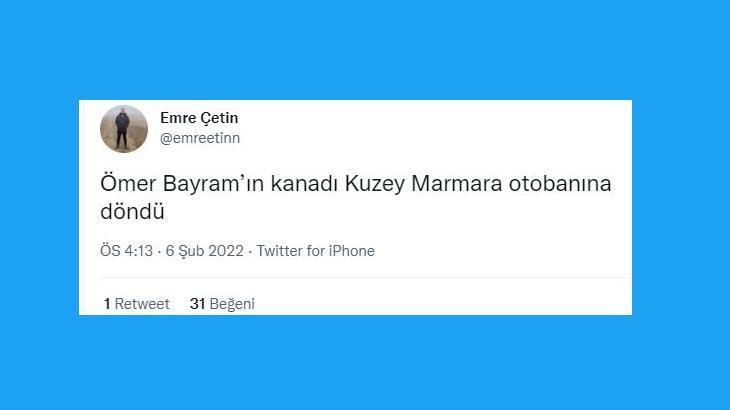
Task: Open the "Twitter for iPhone" source link
Action: (x=315, y=251)
